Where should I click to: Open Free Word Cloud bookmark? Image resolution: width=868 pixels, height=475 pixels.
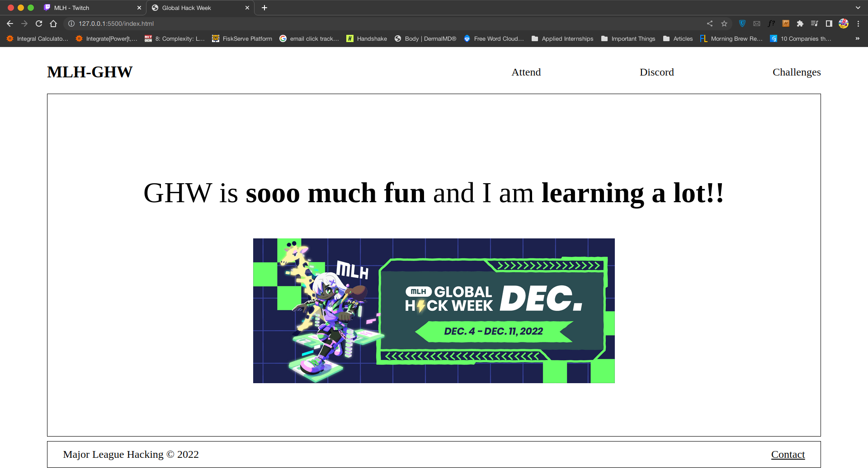point(494,38)
